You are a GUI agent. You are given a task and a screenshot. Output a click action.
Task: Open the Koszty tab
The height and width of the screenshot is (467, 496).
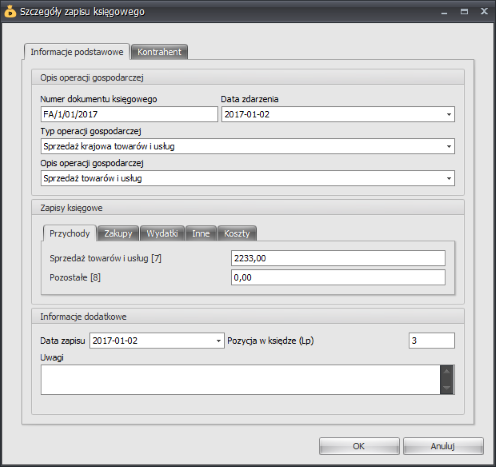point(237,233)
